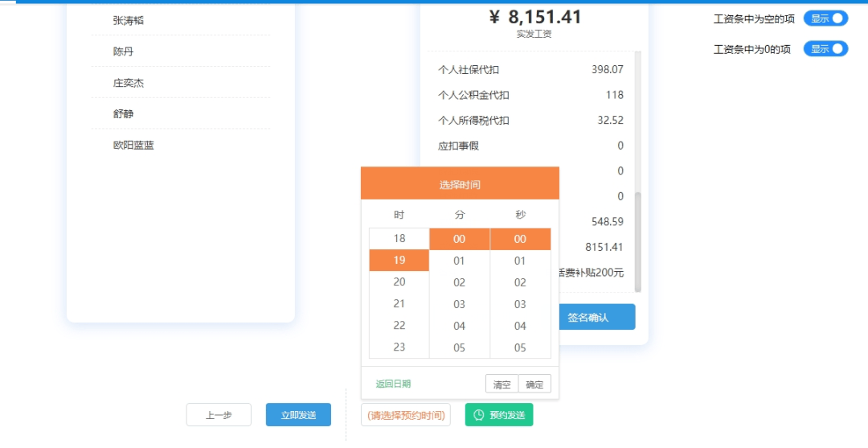
Task: Toggle the 工资条中为空的项 display switch
Action: click(825, 18)
